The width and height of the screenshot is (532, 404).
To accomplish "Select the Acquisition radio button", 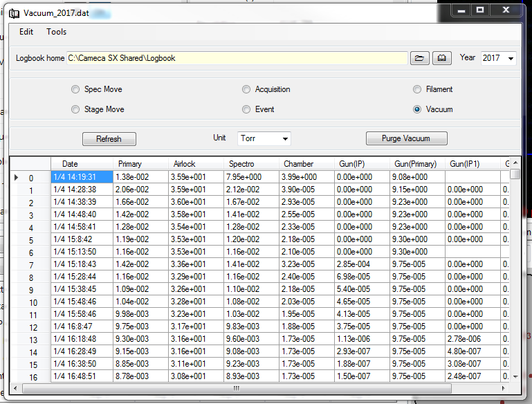I will 246,89.
